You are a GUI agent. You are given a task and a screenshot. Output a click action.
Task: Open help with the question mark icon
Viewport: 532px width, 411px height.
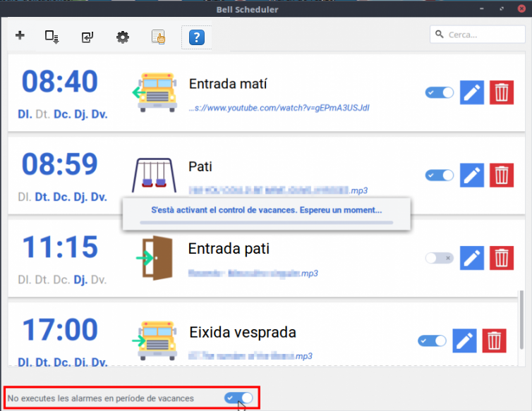point(197,37)
